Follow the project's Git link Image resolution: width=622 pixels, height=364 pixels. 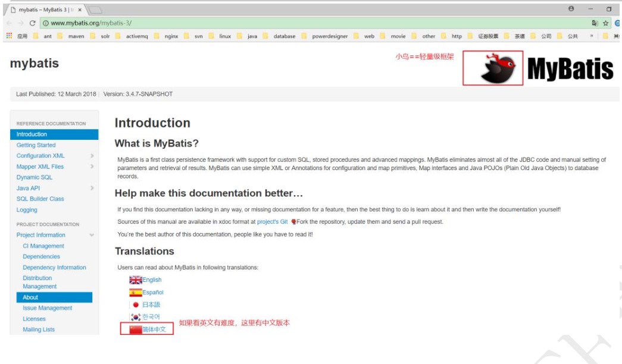pyautogui.click(x=273, y=222)
